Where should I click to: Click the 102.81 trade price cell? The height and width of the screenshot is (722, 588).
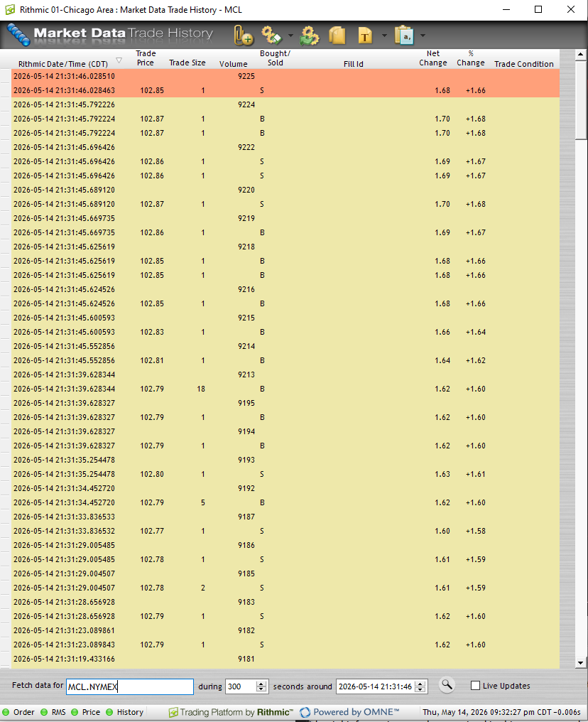tap(152, 360)
